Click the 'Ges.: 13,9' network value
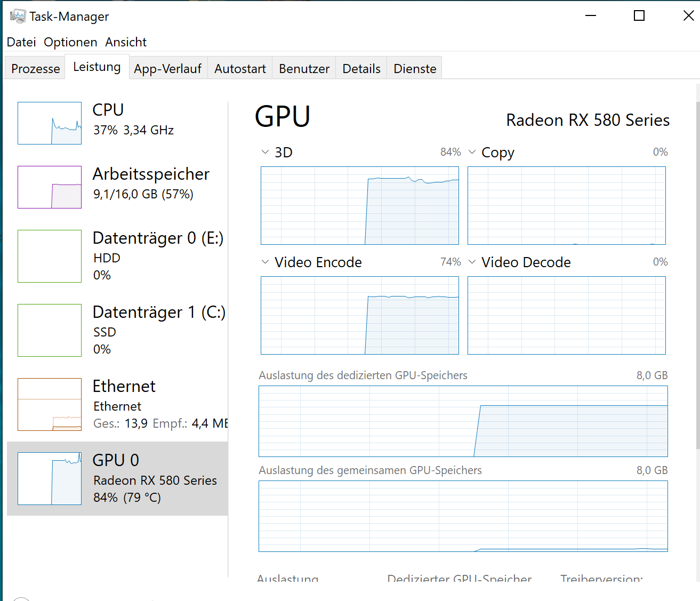 (x=120, y=423)
